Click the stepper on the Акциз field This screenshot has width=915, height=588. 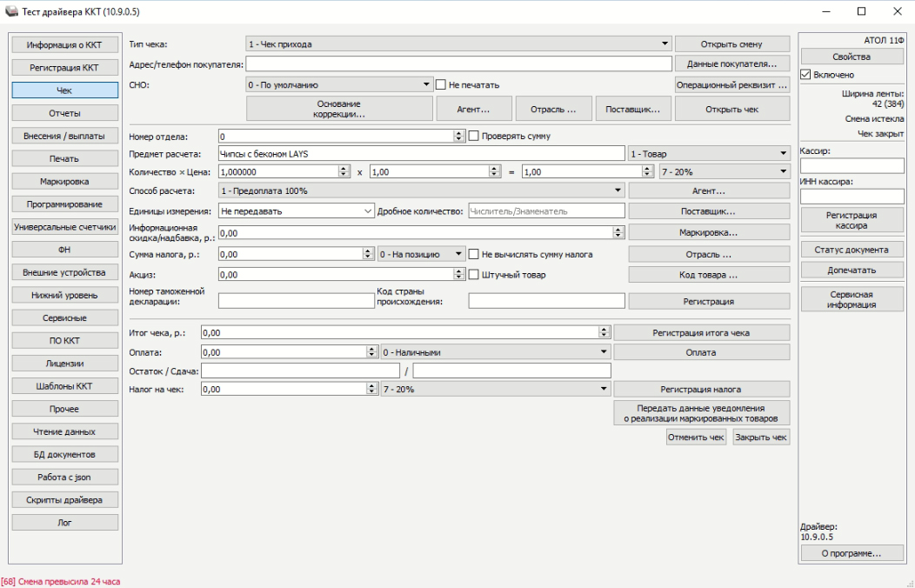459,275
